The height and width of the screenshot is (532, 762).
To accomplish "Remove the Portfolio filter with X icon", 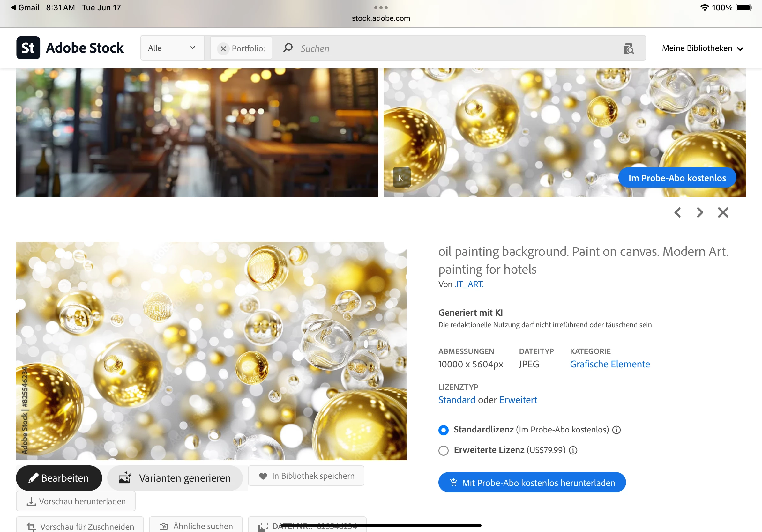I will [x=223, y=49].
